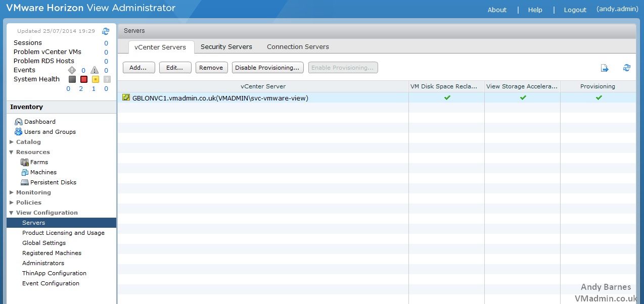Image resolution: width=644 pixels, height=304 pixels.
Task: Click the Remove button
Action: [211, 68]
